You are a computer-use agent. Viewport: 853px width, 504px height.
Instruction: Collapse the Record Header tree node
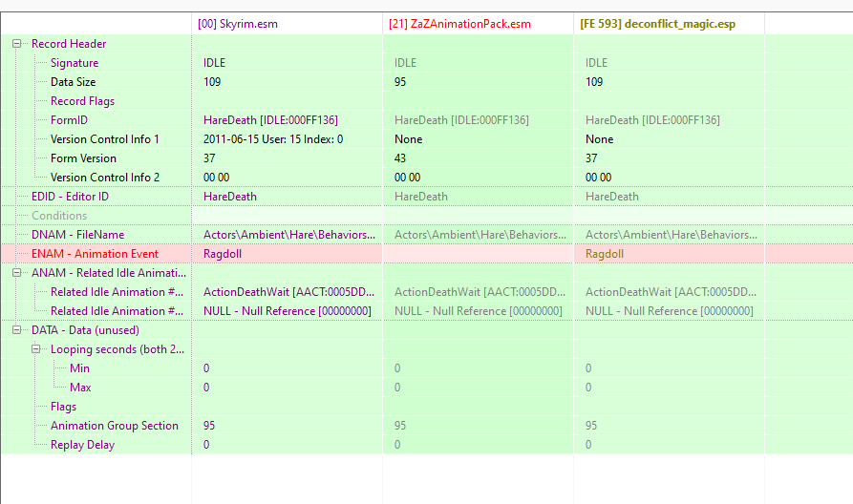(17, 44)
